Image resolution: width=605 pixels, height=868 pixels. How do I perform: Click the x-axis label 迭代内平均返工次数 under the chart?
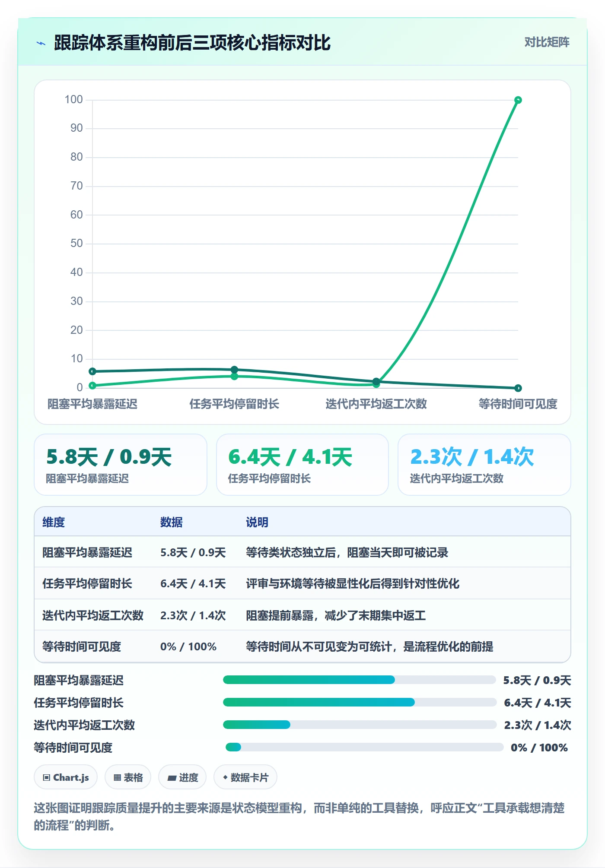tap(376, 404)
